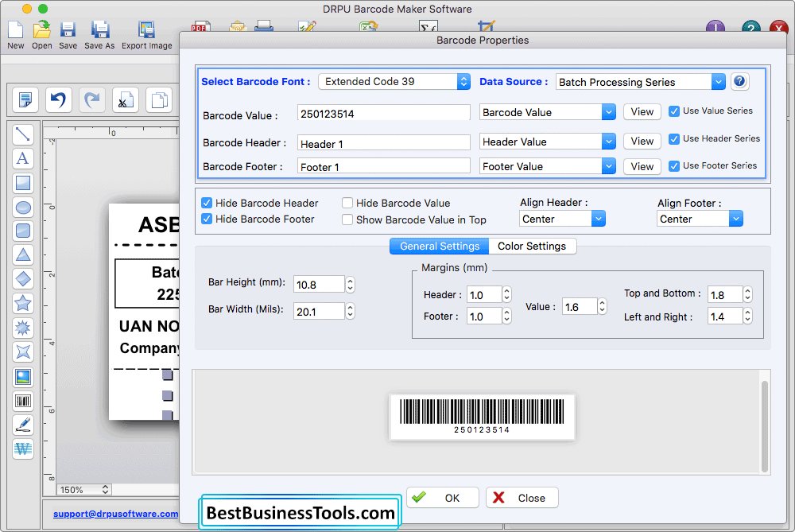Select the Signature pen tool
Viewport: 795px width, 532px height.
tap(23, 425)
